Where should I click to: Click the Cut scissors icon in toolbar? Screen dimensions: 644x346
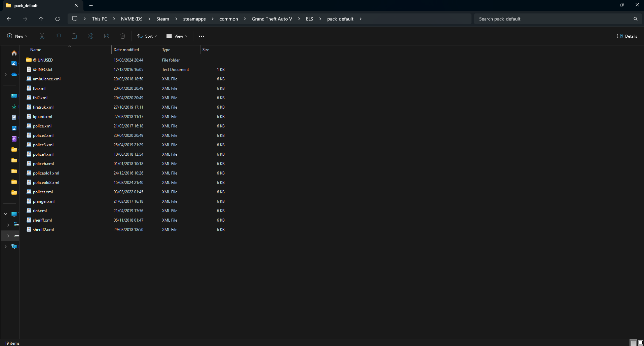42,36
